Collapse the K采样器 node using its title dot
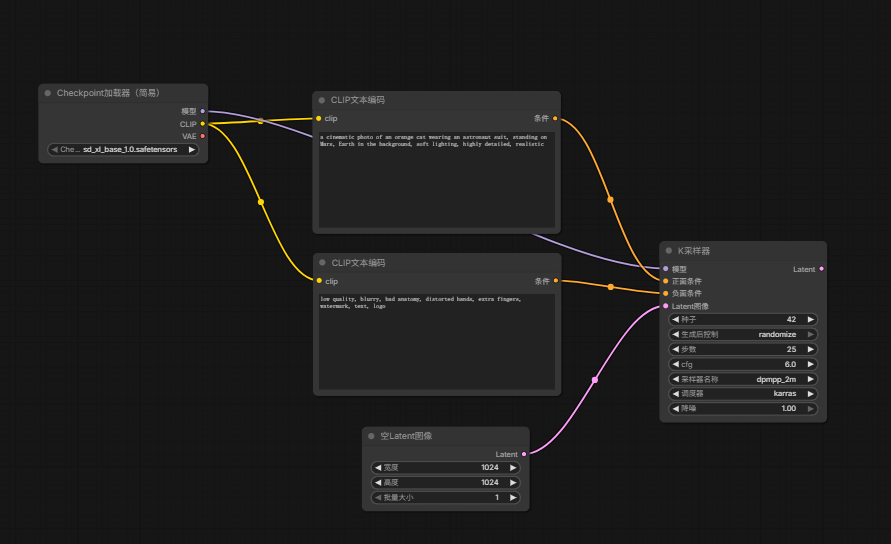Screen dimensions: 891x544 coord(669,251)
